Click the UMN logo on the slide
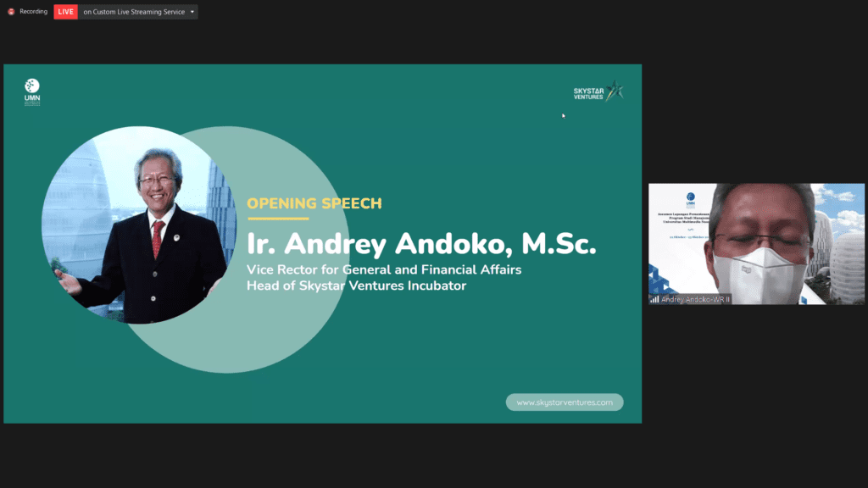868x488 pixels. tap(32, 91)
